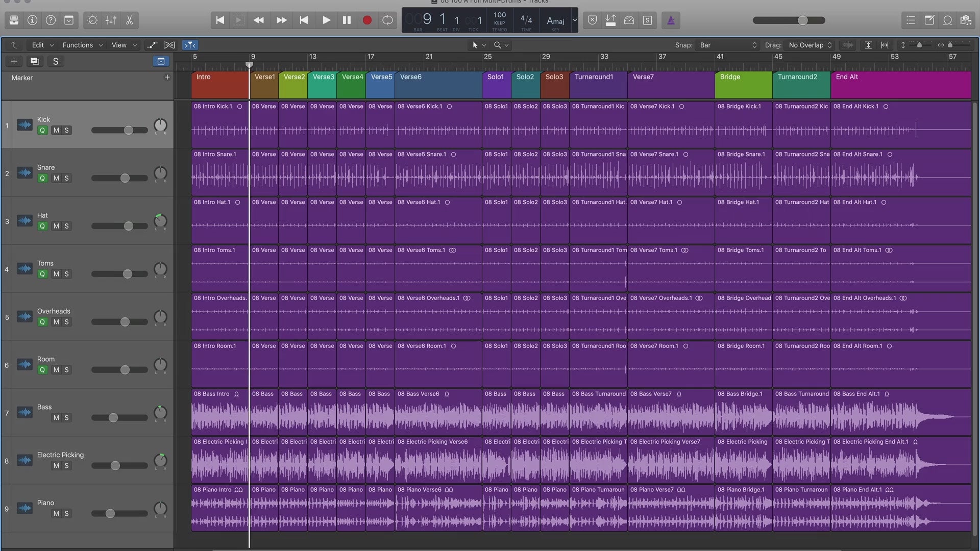Mute the Bass track

(56, 418)
